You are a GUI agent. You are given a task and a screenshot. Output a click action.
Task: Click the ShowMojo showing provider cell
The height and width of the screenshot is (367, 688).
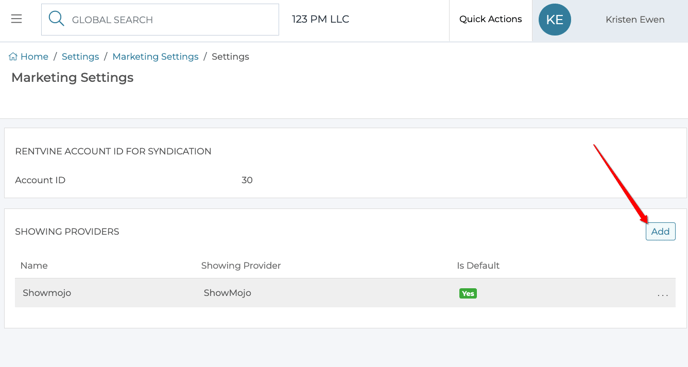pos(227,293)
